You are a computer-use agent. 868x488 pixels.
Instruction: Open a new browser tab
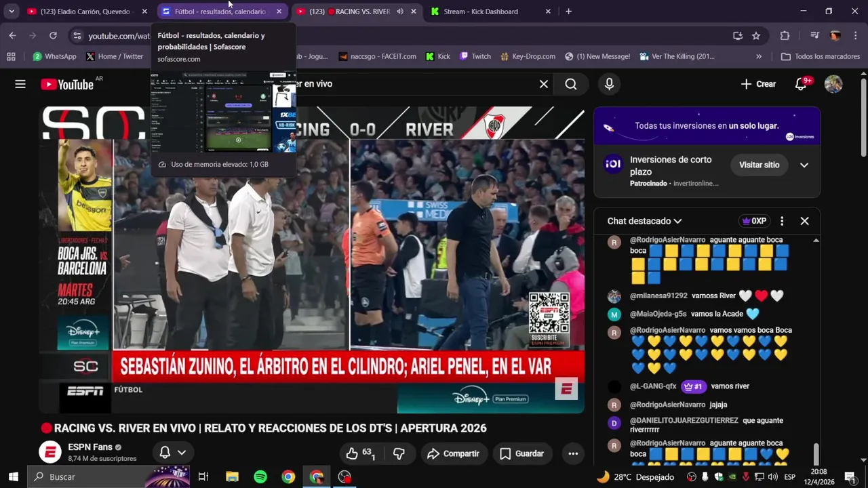point(568,12)
